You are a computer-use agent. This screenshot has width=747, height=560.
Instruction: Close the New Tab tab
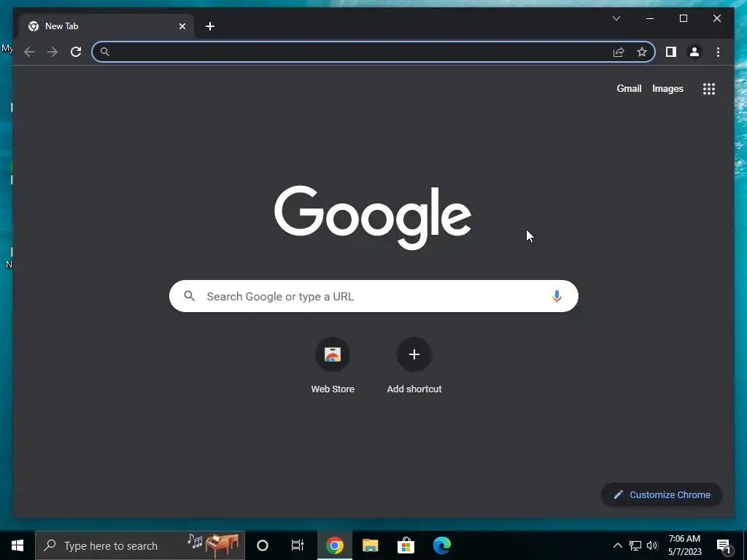(x=182, y=26)
